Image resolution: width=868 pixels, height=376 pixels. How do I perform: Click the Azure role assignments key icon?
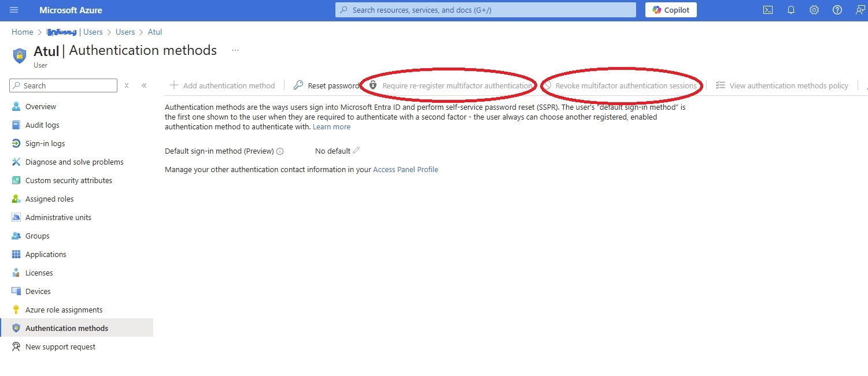(x=16, y=310)
